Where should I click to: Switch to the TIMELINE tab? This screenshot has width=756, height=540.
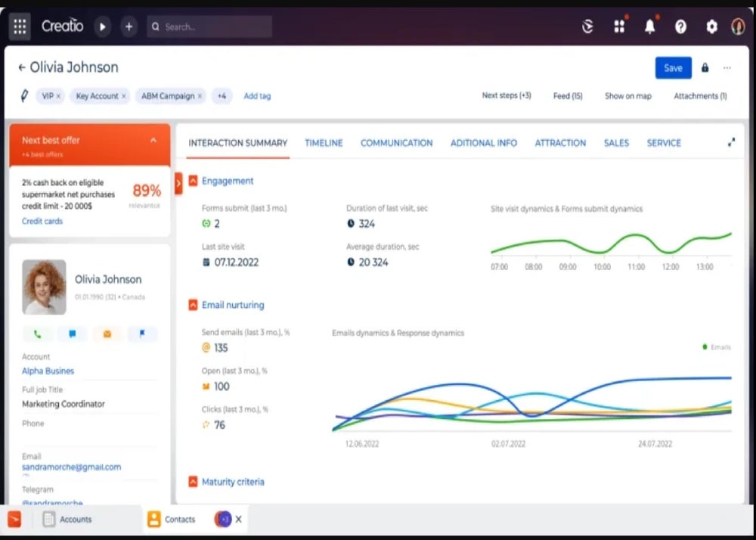[x=324, y=143]
